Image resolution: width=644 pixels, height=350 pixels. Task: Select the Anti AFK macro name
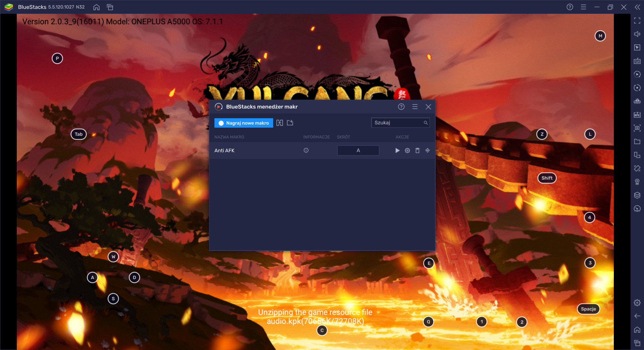225,150
